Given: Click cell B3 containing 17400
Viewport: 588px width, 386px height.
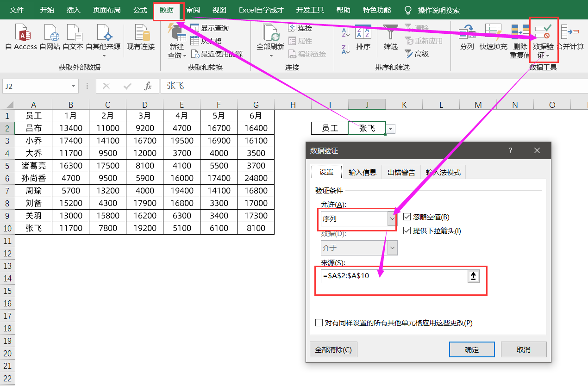Looking at the screenshot, I should (x=71, y=141).
